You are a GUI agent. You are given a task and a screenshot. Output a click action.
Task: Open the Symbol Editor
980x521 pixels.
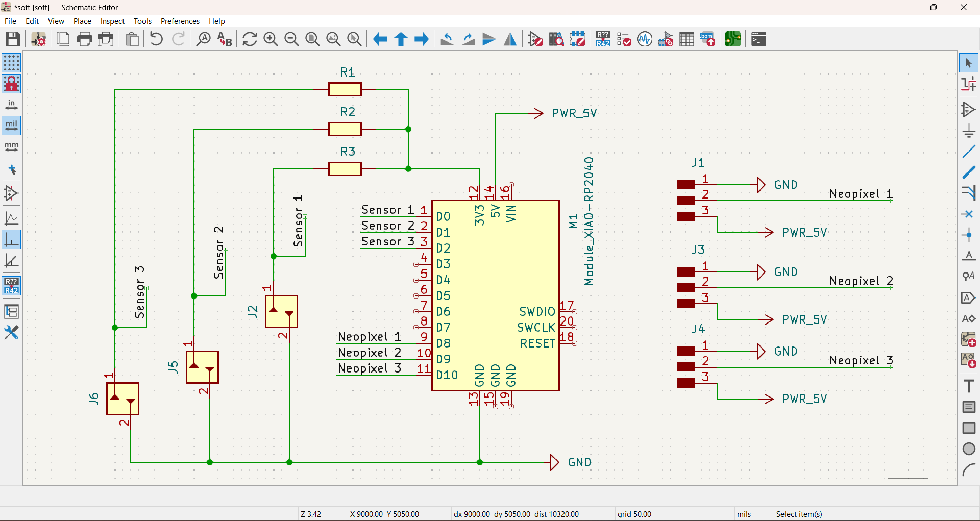(535, 39)
